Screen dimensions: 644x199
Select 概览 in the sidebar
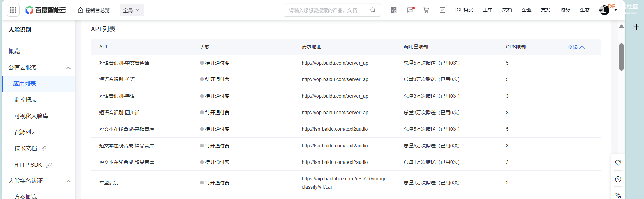[x=14, y=51]
